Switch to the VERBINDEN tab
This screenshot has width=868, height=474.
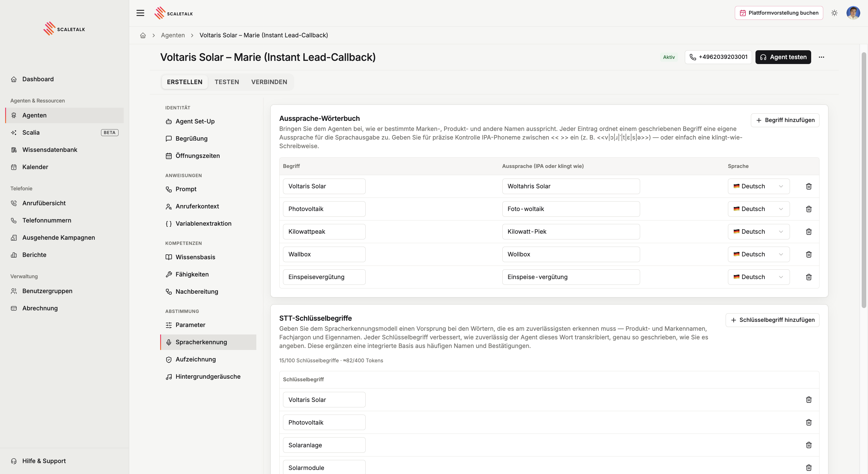(269, 82)
